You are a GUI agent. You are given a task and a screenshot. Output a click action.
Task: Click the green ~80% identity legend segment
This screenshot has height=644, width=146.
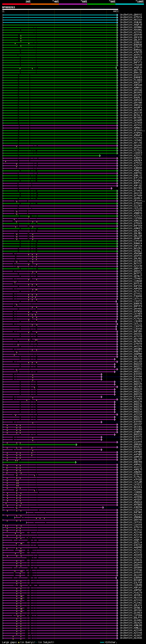pyautogui.click(x=101, y=4)
